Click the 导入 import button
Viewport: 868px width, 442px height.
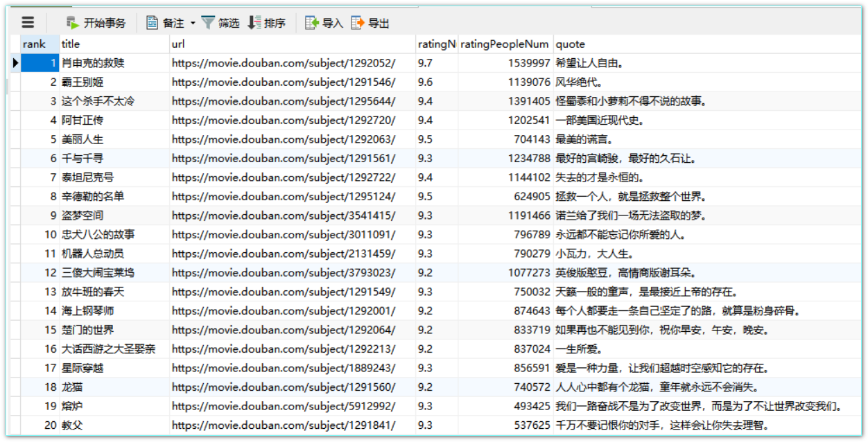324,23
